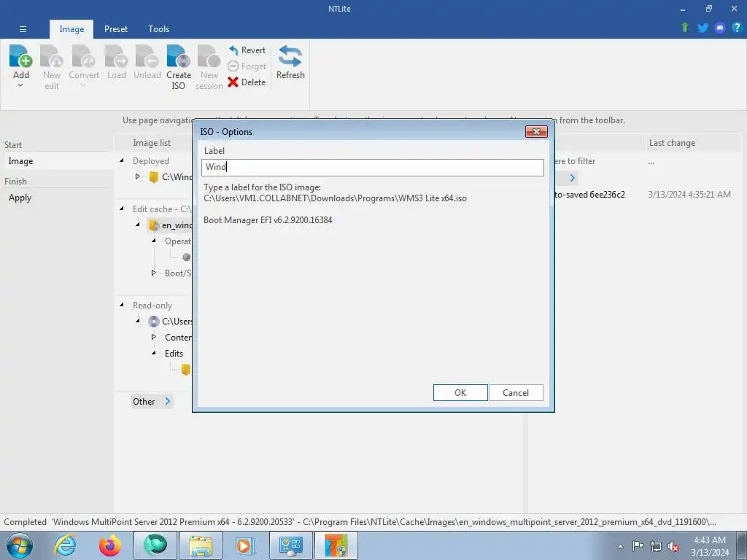Open the Windows Start button
747x560 pixels.
20,545
